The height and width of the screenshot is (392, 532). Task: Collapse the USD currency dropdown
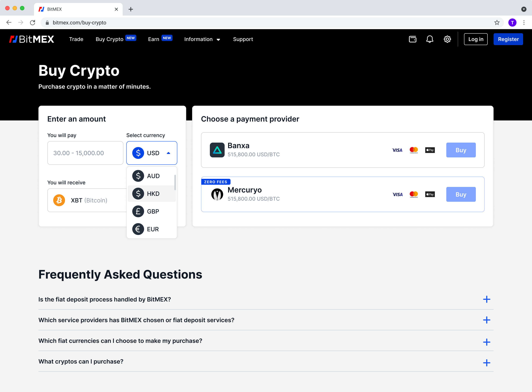pos(168,153)
